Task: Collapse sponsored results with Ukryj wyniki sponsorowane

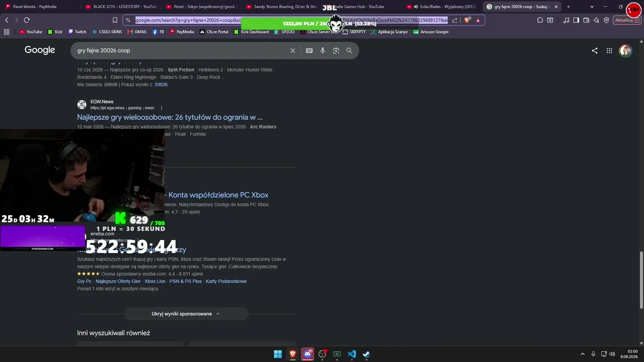Action: point(186,314)
